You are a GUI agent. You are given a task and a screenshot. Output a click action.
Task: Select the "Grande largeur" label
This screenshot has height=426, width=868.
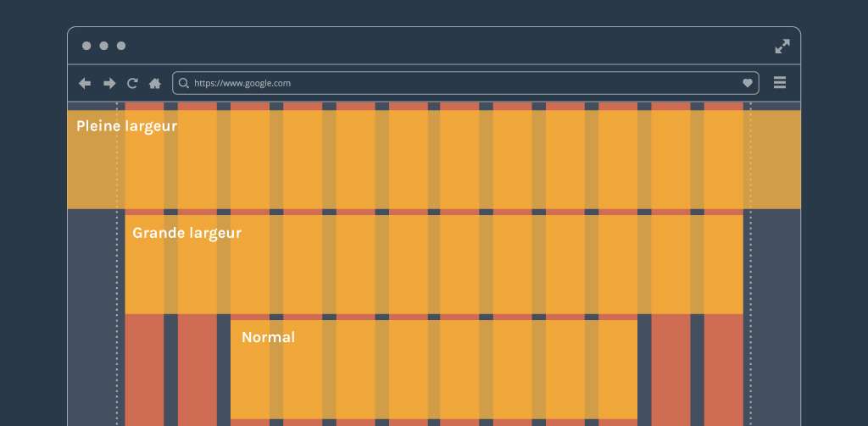coord(186,233)
